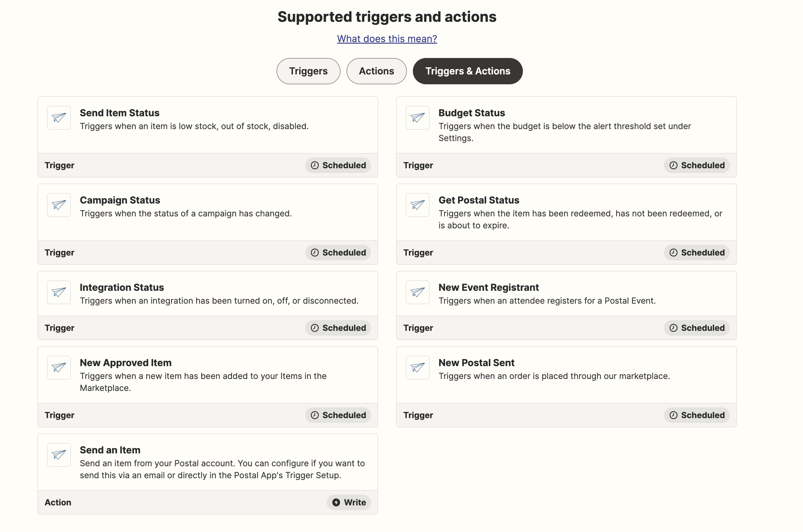The width and height of the screenshot is (803, 532).
Task: Open the Get Postal Status card title
Action: [479, 200]
